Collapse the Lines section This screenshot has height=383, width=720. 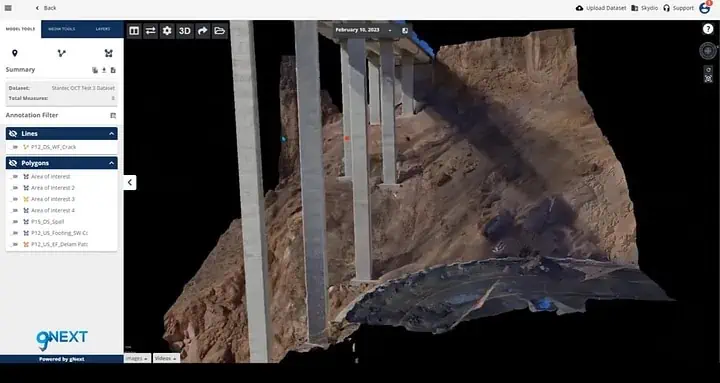click(112, 134)
